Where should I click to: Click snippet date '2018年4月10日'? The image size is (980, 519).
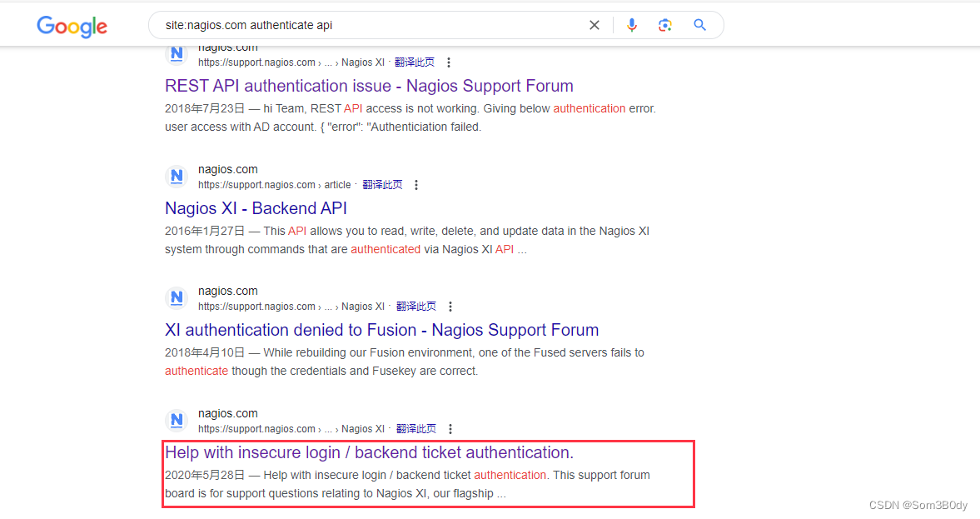pyautogui.click(x=205, y=352)
